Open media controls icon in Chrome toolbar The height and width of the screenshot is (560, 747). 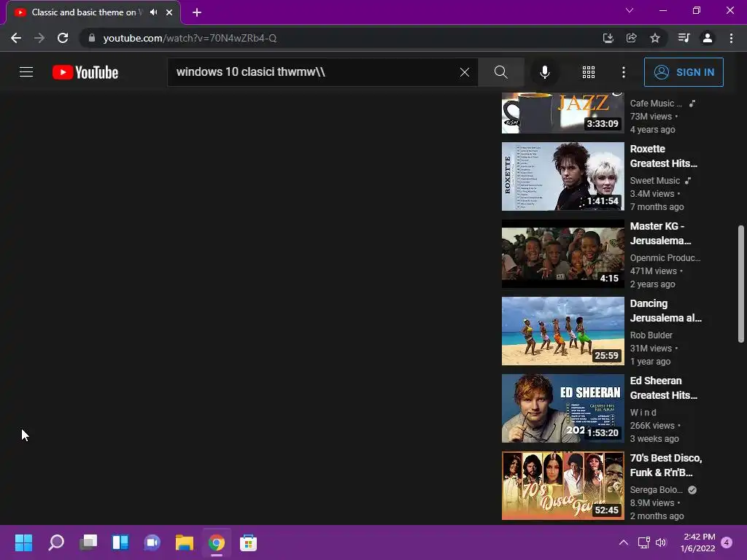click(684, 38)
